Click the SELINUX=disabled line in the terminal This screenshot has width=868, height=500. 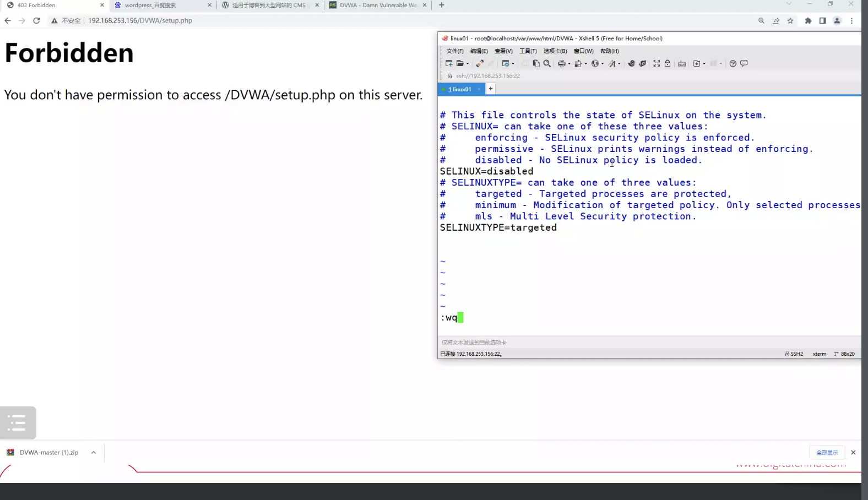[x=487, y=171]
